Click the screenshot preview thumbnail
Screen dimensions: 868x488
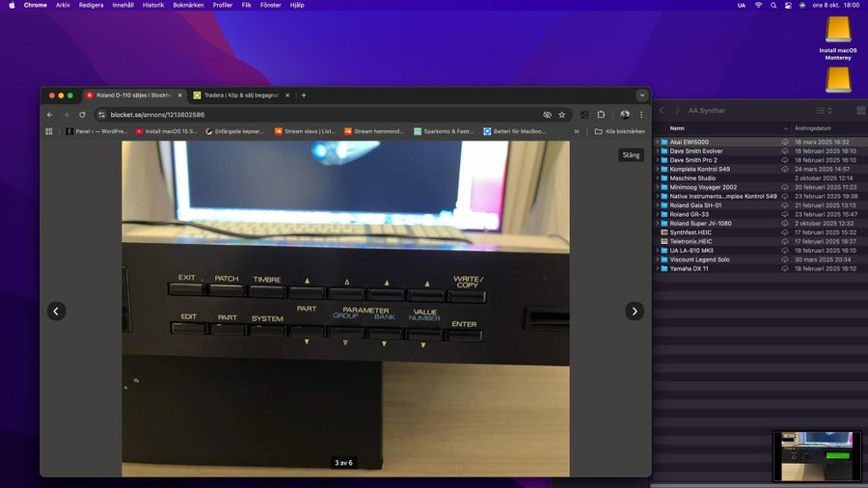(817, 455)
